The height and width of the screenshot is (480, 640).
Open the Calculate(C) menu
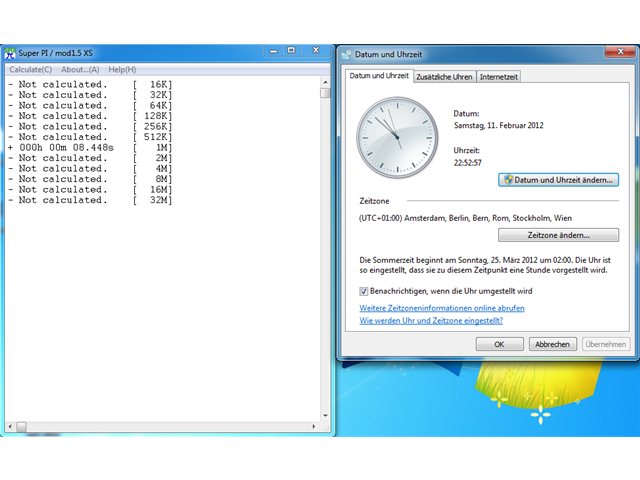[31, 70]
